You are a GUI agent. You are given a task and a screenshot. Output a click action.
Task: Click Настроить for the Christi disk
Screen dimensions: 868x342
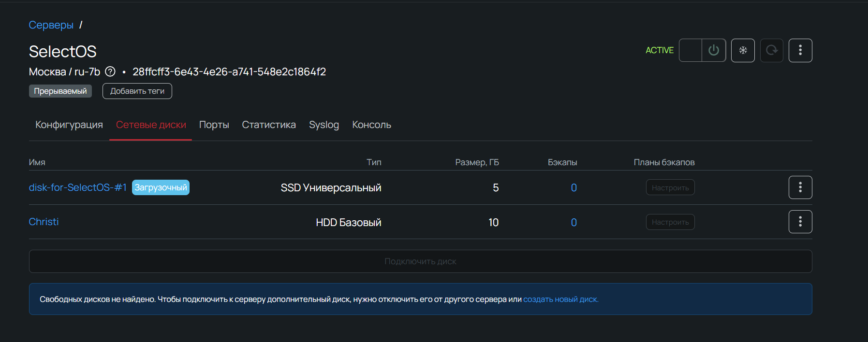point(670,222)
